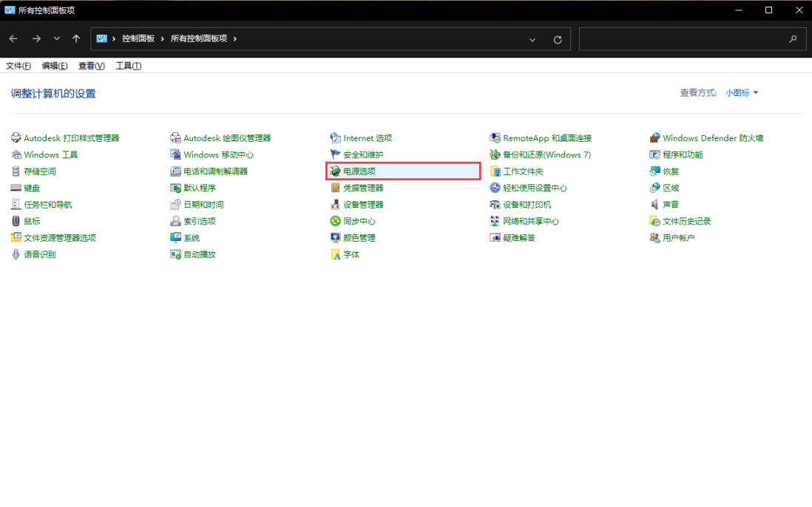Click 控制面板 in the address breadcrumb
Image resolution: width=812 pixels, height=507 pixels.
click(138, 38)
